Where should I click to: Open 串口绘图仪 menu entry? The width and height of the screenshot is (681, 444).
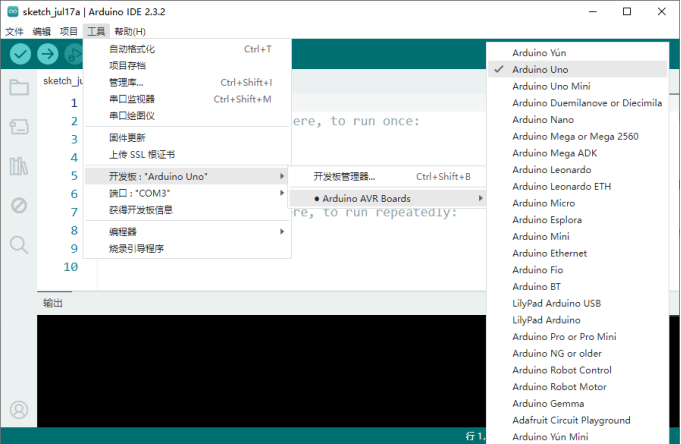click(187, 116)
